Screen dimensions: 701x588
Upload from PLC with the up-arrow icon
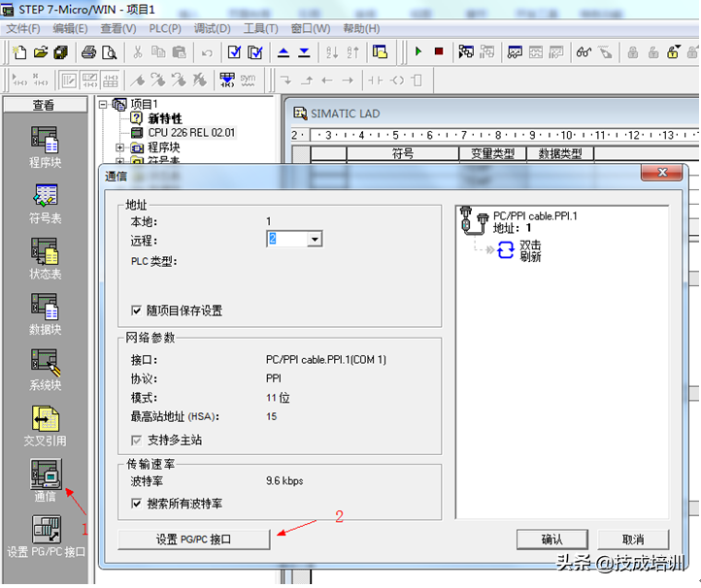(x=284, y=52)
